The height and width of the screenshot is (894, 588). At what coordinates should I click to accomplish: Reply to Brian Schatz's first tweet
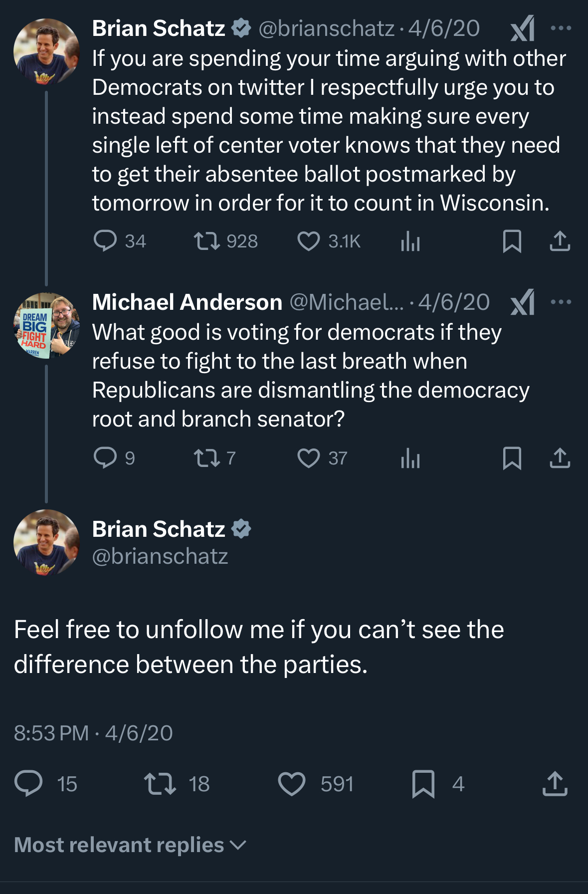tap(105, 241)
